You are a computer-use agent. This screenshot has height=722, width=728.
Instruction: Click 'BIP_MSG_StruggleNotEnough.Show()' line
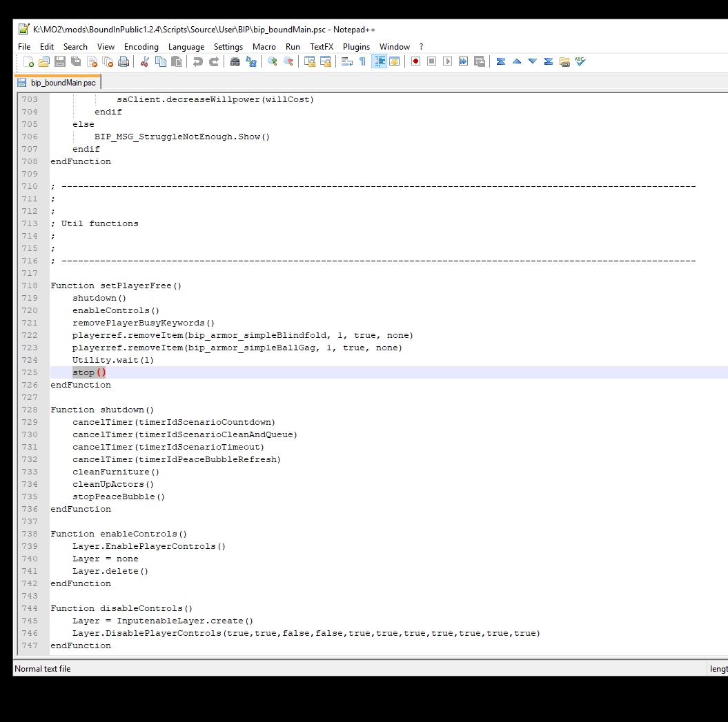tap(182, 137)
